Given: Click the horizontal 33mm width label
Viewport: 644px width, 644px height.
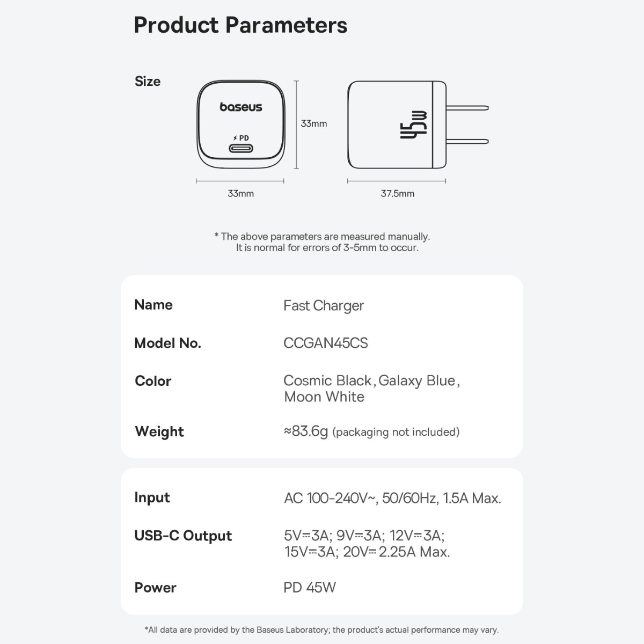Looking at the screenshot, I should [x=240, y=194].
